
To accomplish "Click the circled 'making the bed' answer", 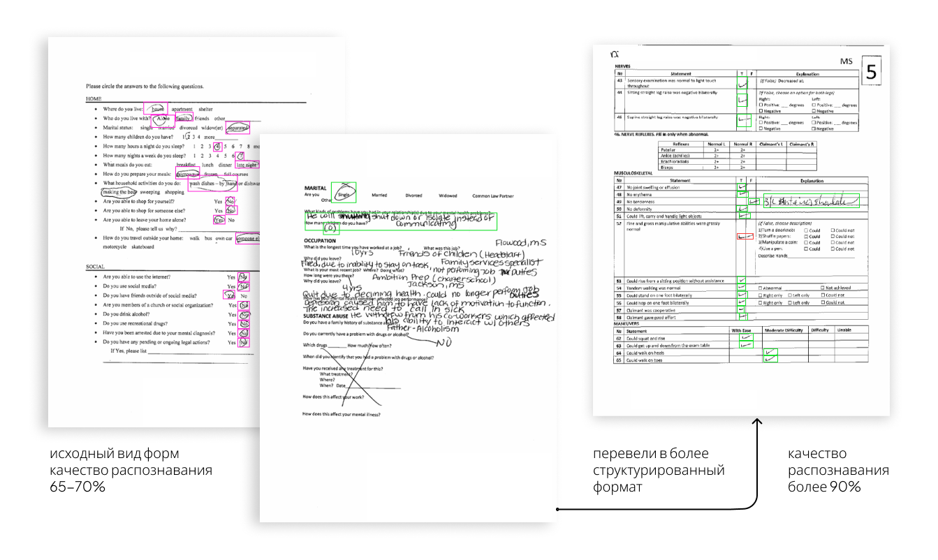I will [119, 191].
